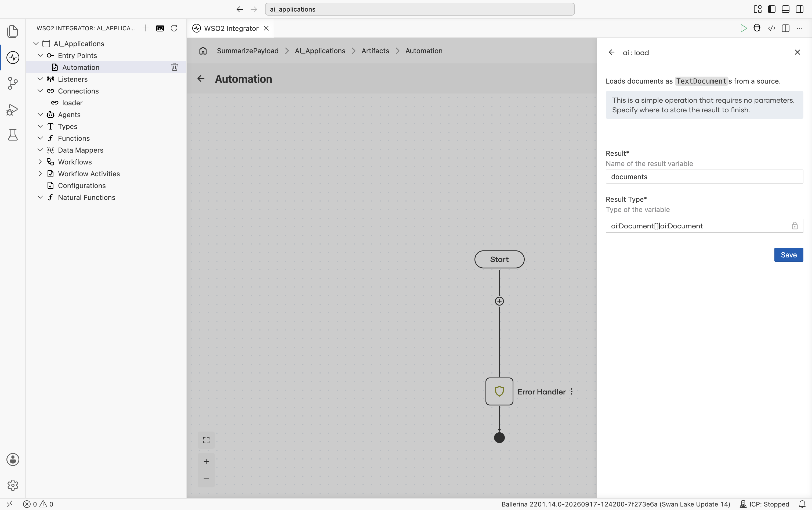812x510 pixels.
Task: Go back from the ai : load panel
Action: tap(612, 52)
